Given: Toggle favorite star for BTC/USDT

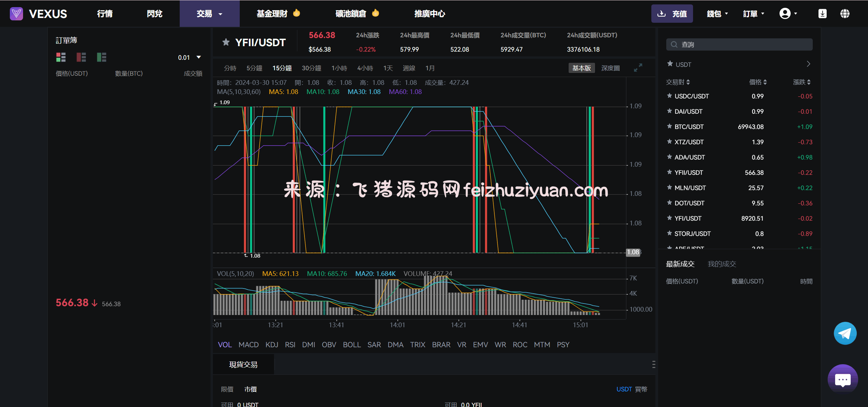Looking at the screenshot, I should tap(669, 126).
